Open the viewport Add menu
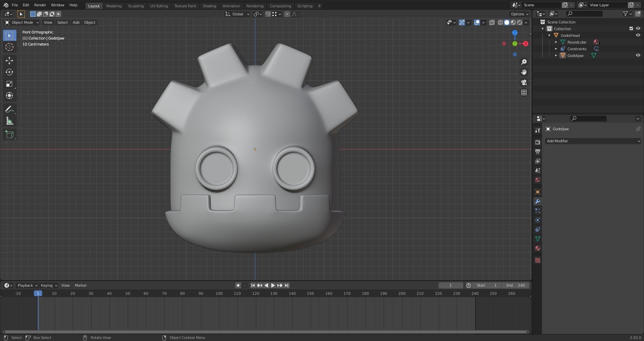The image size is (644, 341). [x=76, y=22]
